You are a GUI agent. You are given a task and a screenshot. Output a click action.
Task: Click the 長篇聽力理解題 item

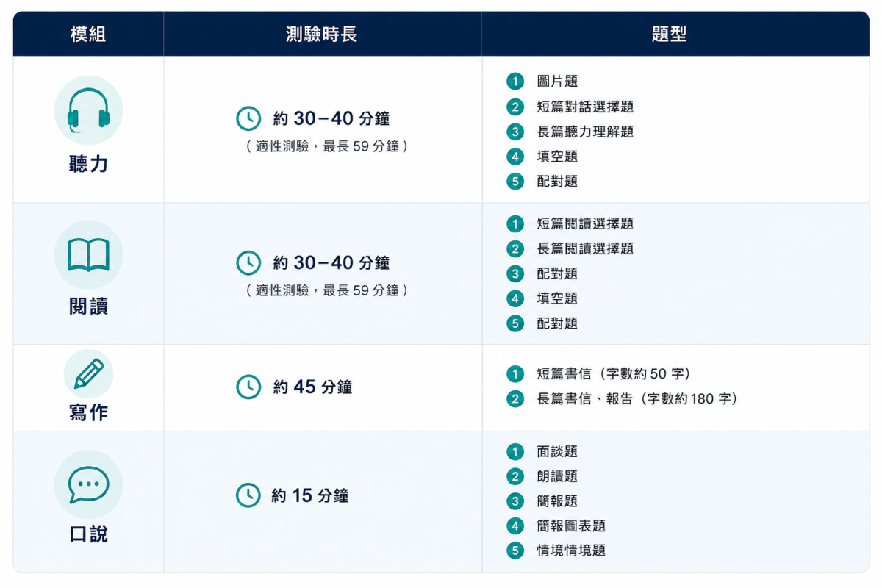[585, 132]
